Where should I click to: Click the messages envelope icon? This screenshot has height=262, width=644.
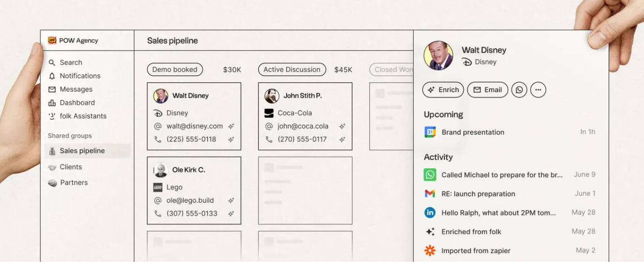(52, 89)
